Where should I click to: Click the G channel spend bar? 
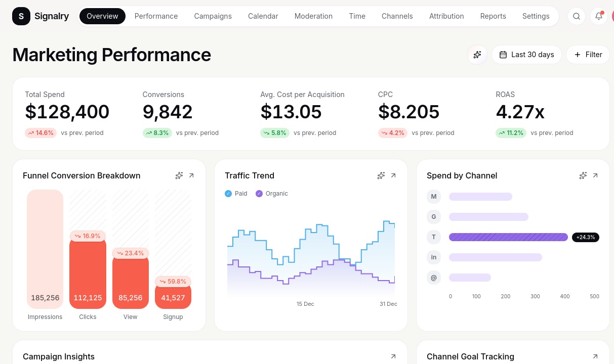[488, 217]
